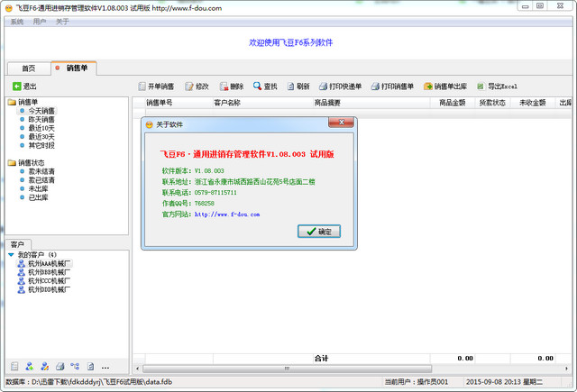Click the 销售单号 column header
The height and width of the screenshot is (392, 577).
(179, 103)
